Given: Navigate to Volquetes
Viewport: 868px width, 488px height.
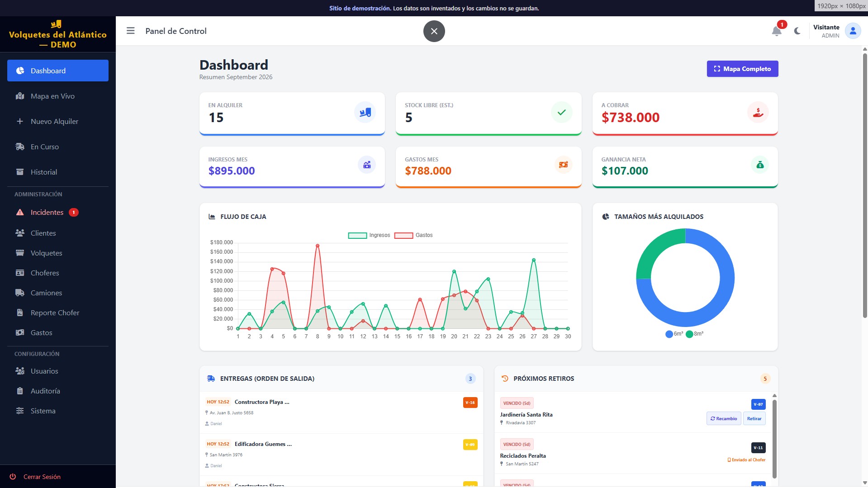Looking at the screenshot, I should tap(58, 253).
